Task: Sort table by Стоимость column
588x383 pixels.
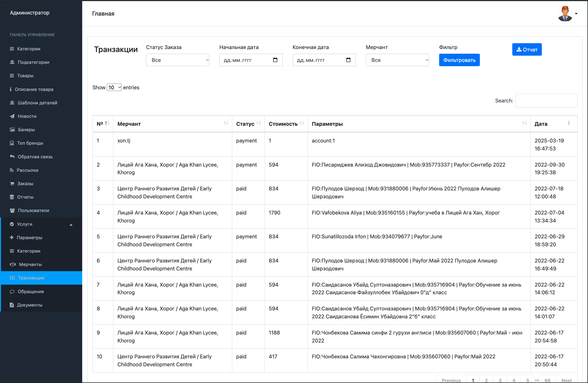Action: click(286, 124)
